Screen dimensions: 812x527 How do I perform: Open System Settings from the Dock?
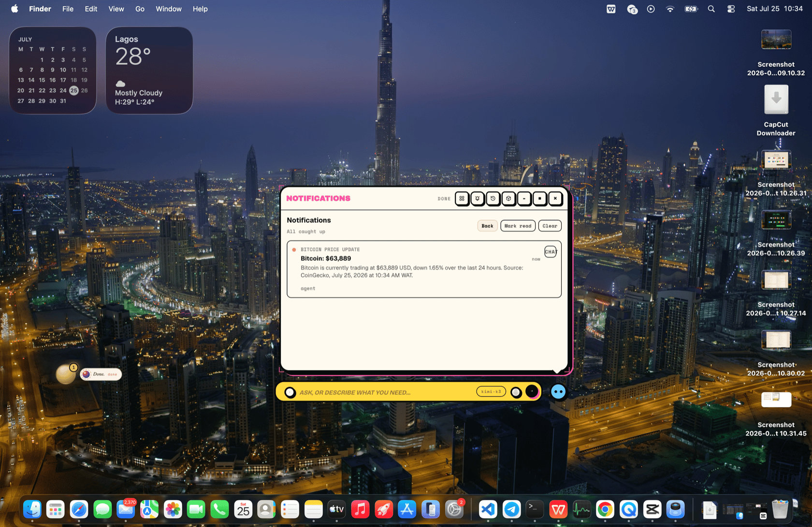pos(454,509)
